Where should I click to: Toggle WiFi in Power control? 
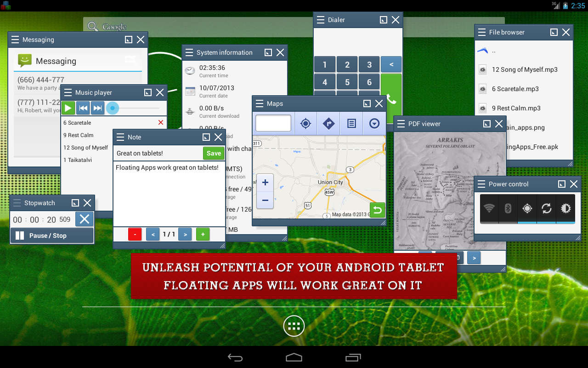tap(488, 209)
